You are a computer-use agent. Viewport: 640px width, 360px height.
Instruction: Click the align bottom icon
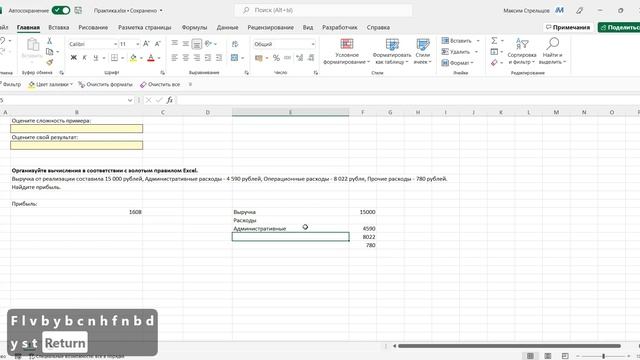tap(197, 44)
